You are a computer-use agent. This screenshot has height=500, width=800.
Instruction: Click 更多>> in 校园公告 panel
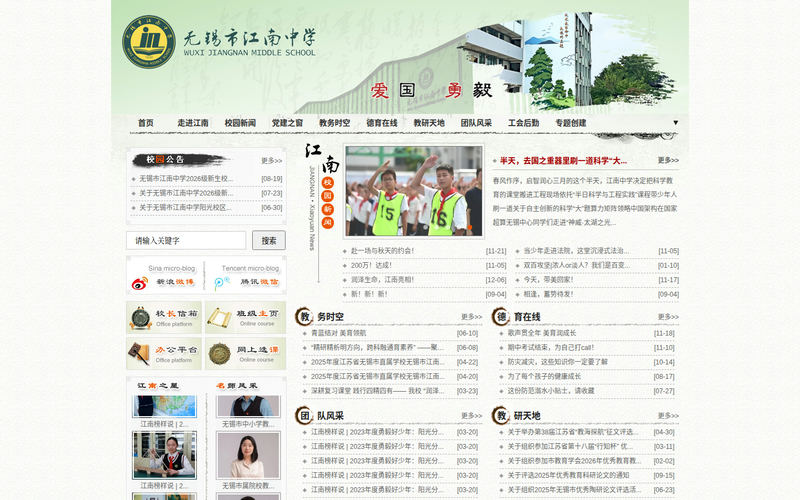pos(271,160)
